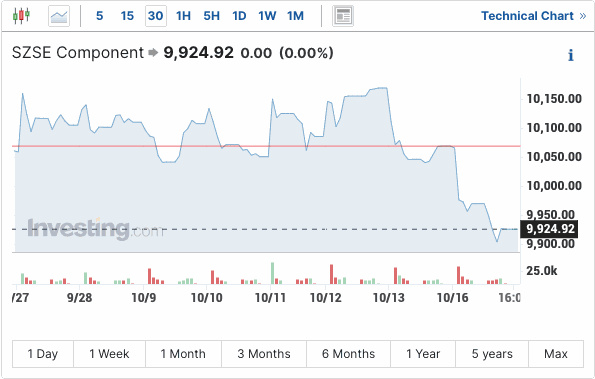
Task: Click the red previous-close line
Action: [266, 146]
